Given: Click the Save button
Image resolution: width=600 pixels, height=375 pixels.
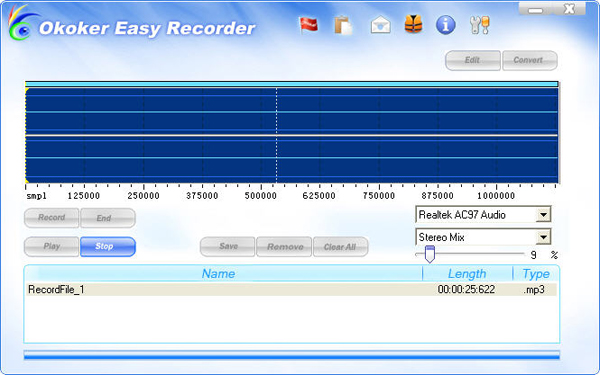Looking at the screenshot, I should 227,246.
